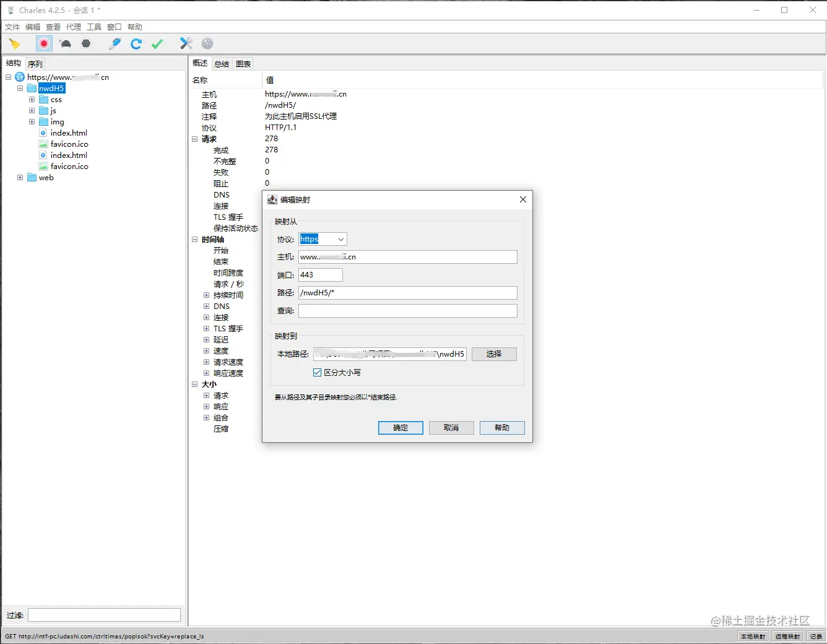This screenshot has width=827, height=644.
Task: Open the 工具 menu
Action: pyautogui.click(x=94, y=27)
